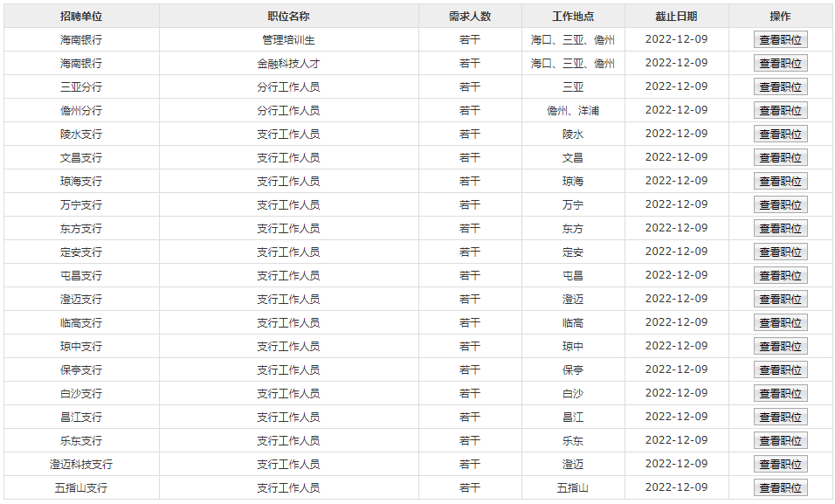Open 查看职位 for 澄迈科技支行

pyautogui.click(x=780, y=464)
